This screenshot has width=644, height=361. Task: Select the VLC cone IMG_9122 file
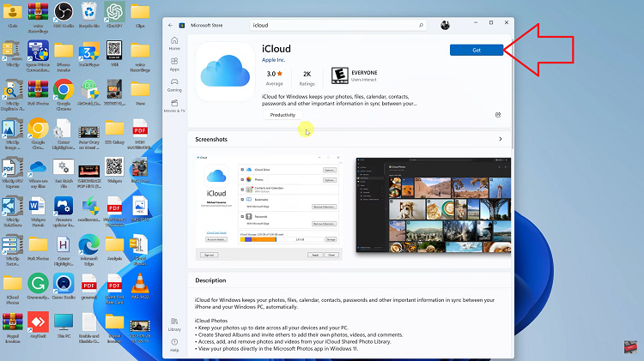140,286
